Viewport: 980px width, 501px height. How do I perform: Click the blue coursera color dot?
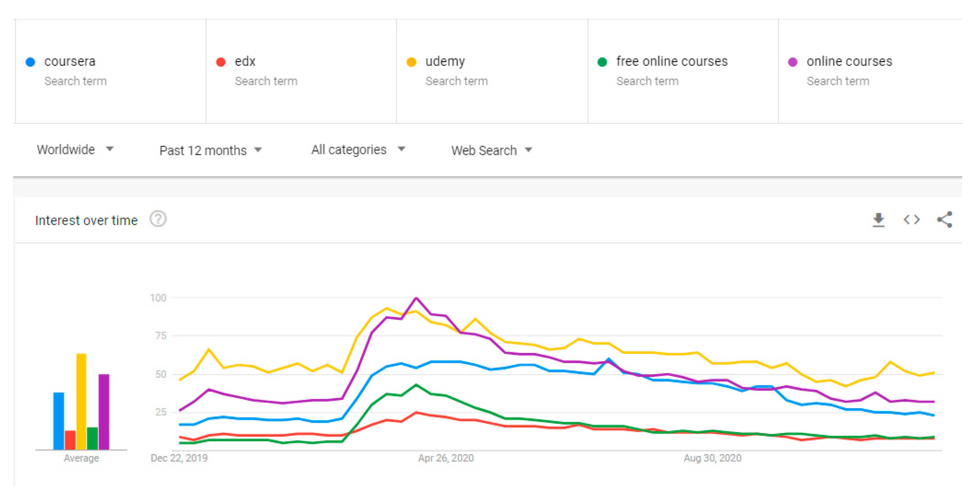30,62
